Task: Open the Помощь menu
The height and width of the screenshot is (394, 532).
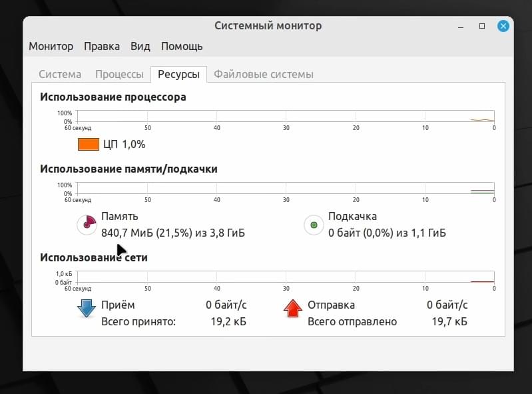Action: (182, 46)
